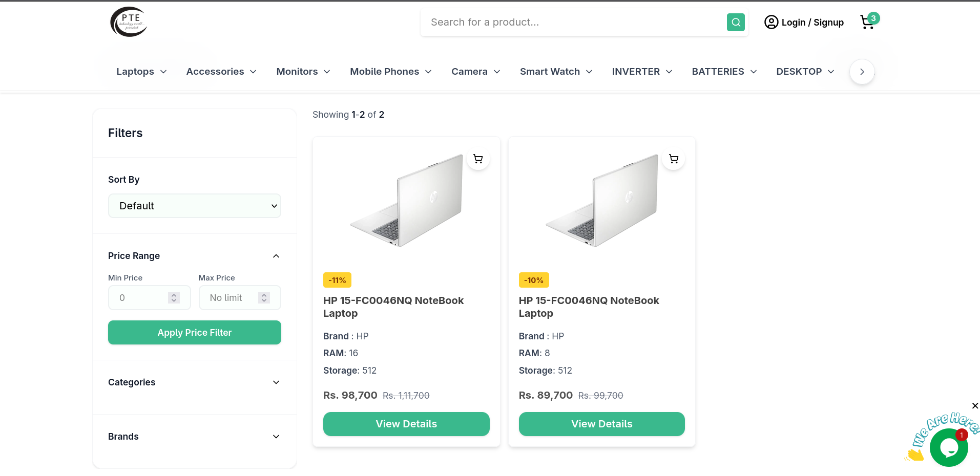Open the Sort By Default dropdown
This screenshot has width=980, height=476.
click(x=195, y=206)
